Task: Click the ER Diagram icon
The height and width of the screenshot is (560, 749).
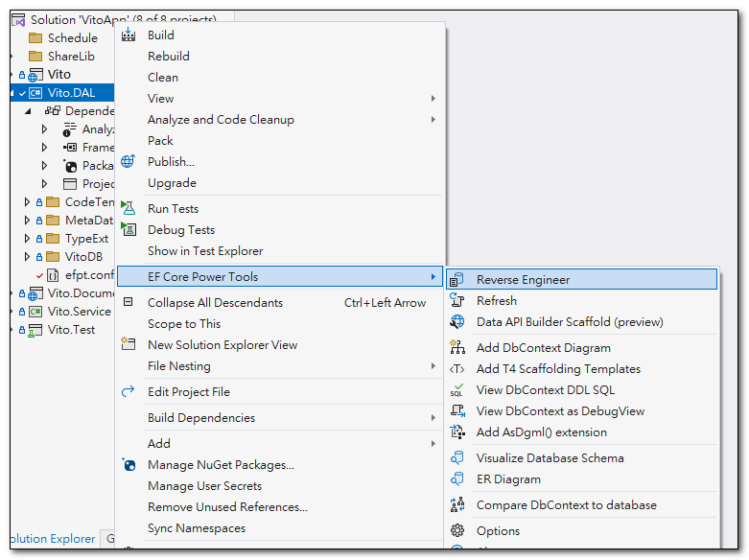Action: click(457, 478)
